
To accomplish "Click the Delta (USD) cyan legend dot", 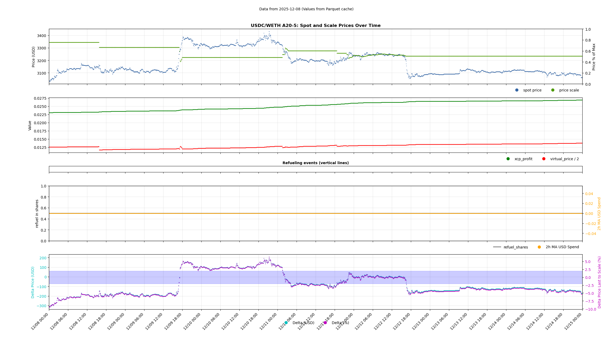I will 286,323.
